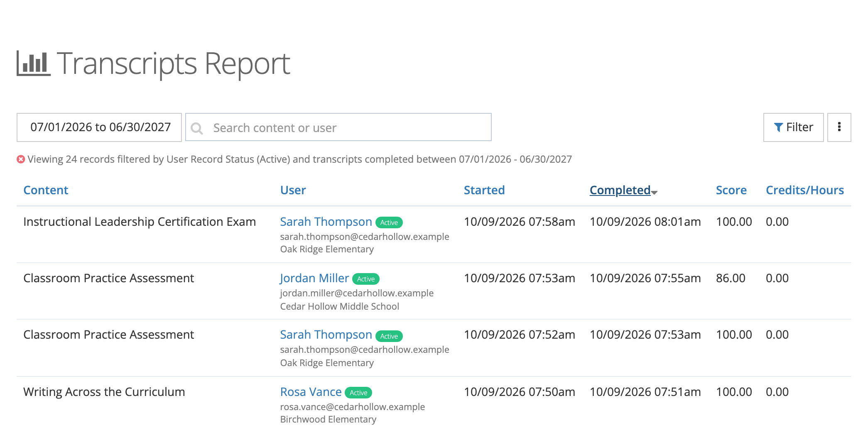Image resolution: width=868 pixels, height=430 pixels.
Task: Click the Viewing 24 records filter summary
Action: click(300, 159)
